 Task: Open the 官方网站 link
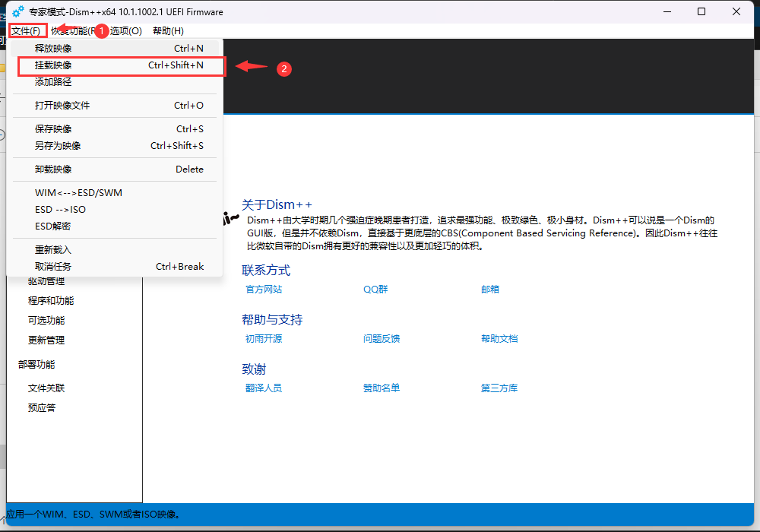coord(264,290)
